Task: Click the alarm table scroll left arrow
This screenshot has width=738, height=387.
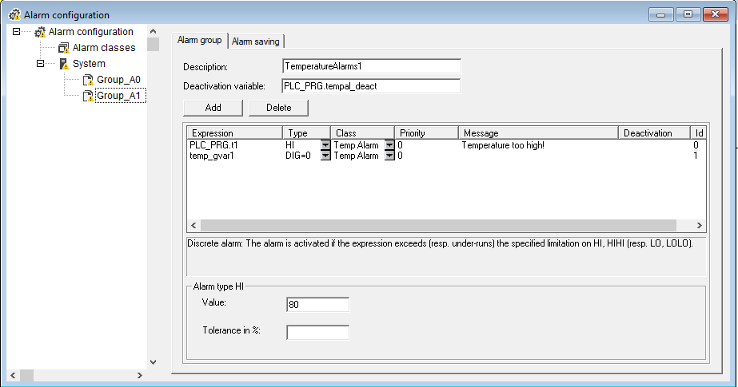Action: (193, 226)
